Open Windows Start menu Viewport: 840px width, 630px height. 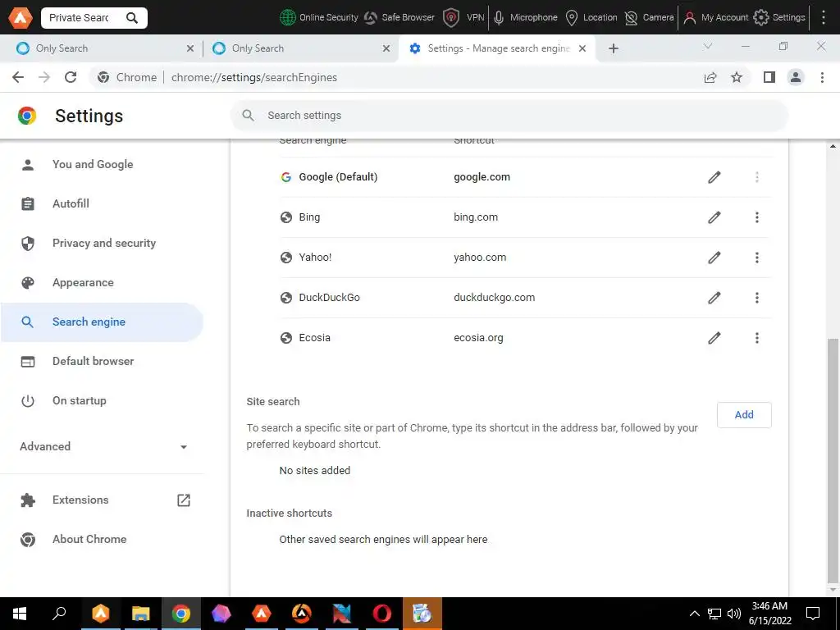tap(20, 614)
